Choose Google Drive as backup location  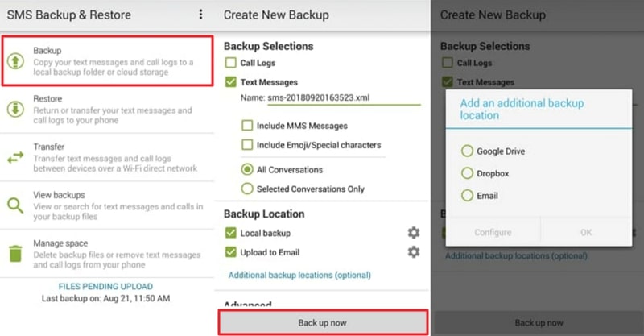[x=467, y=151]
